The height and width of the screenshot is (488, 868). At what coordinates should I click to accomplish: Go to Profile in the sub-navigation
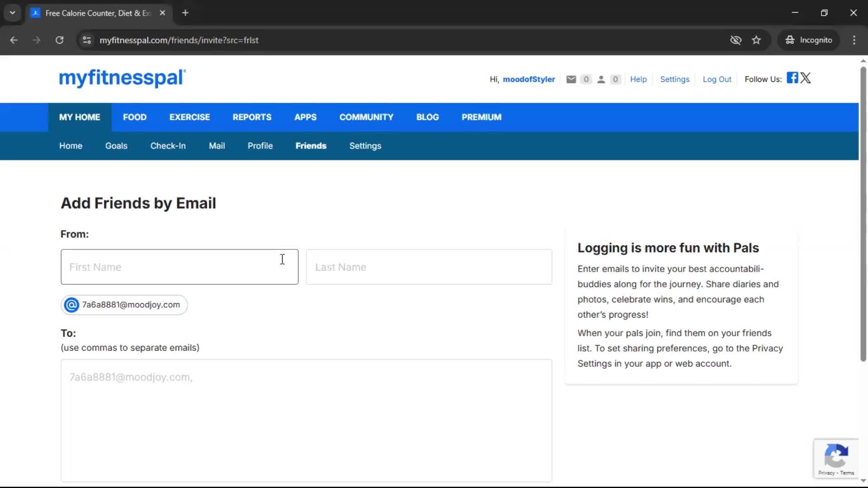tap(260, 146)
